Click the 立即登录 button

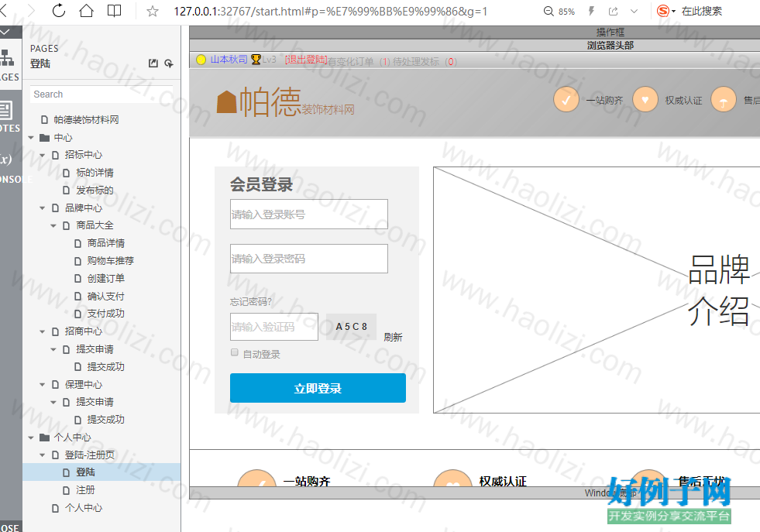[318, 388]
